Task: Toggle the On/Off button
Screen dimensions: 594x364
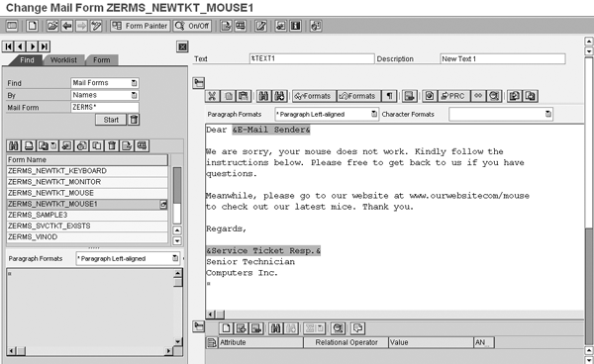Action: (192, 26)
